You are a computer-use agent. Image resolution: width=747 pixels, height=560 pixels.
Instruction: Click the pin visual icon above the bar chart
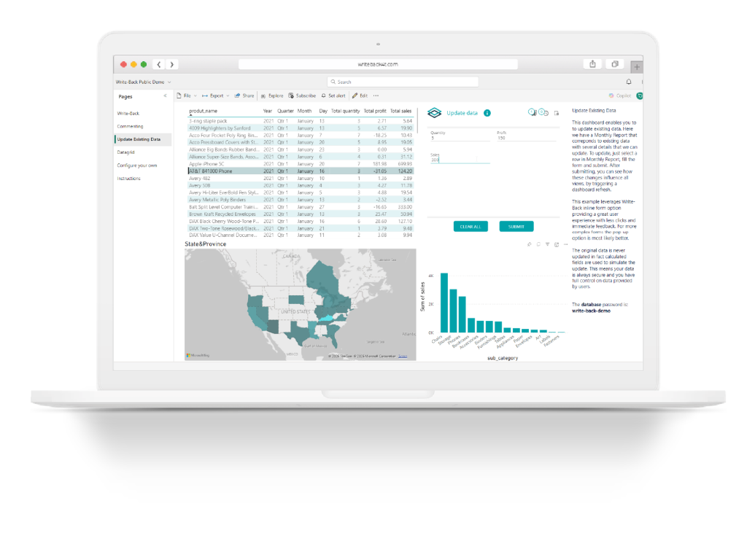coord(530,244)
